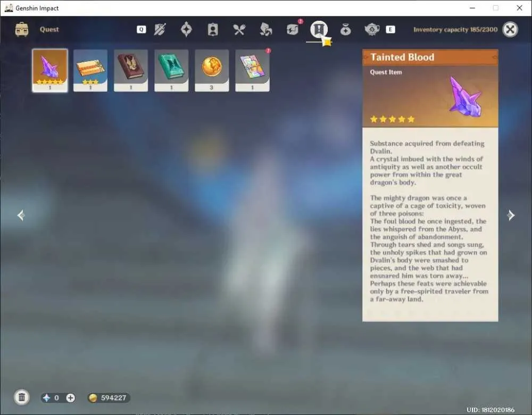Add Primogems with the plus button

pos(71,397)
